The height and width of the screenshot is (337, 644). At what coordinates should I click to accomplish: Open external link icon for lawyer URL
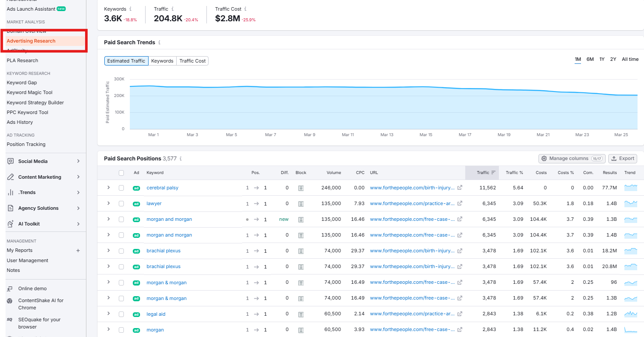click(x=460, y=203)
